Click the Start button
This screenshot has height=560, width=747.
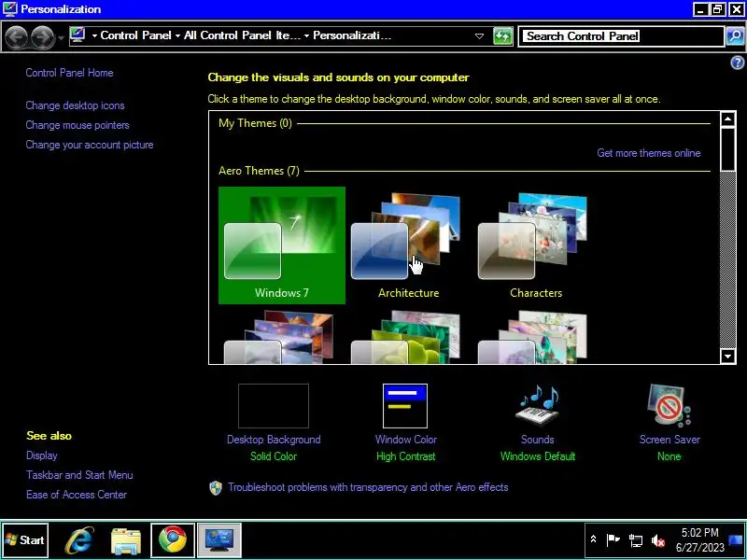[x=25, y=540]
